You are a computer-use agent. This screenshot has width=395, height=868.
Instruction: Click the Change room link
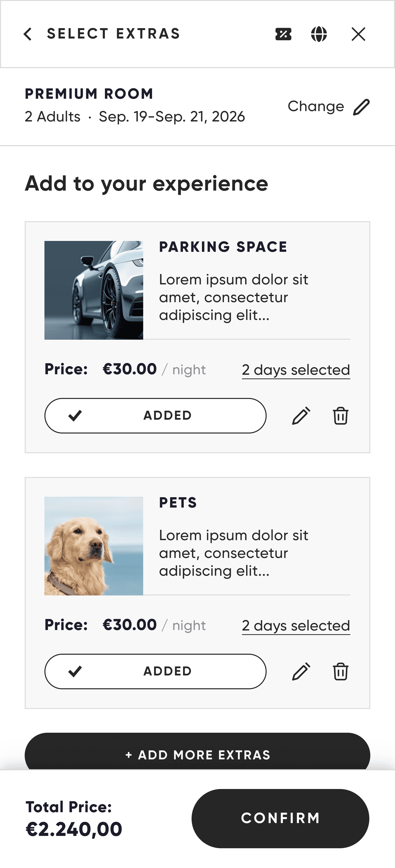coord(316,106)
